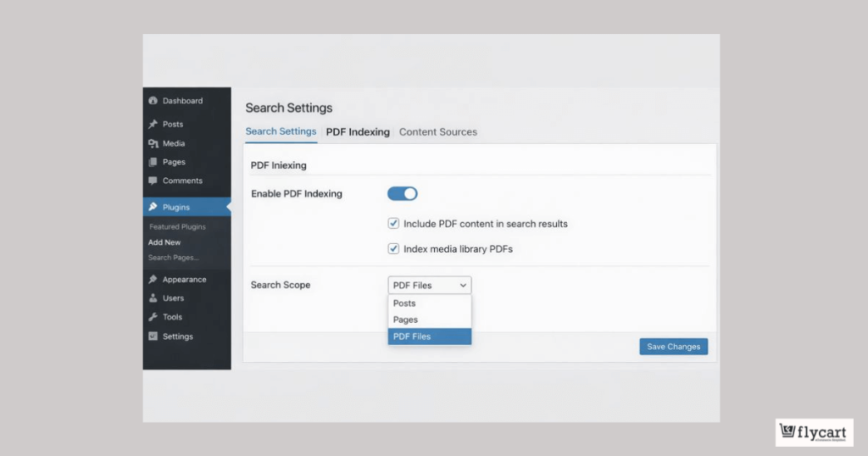868x456 pixels.
Task: Choose PDF Files in the dropdown list
Action: point(430,336)
